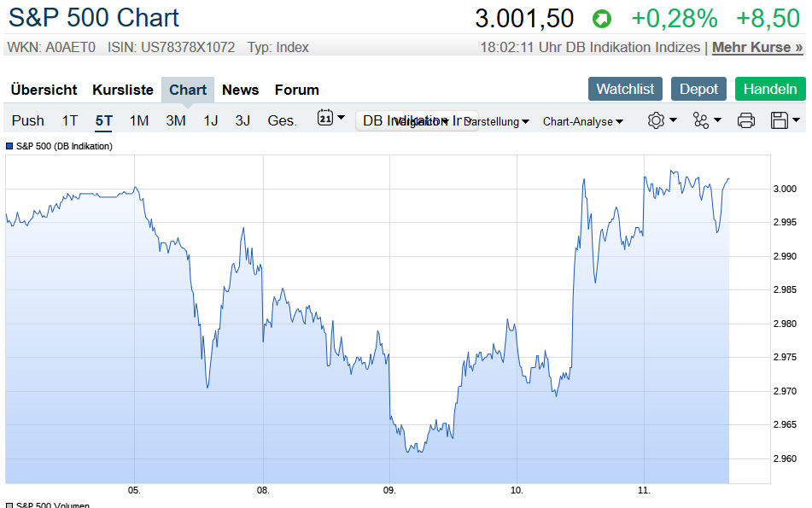Open the Forum tab
The width and height of the screenshot is (812, 508).
(297, 90)
